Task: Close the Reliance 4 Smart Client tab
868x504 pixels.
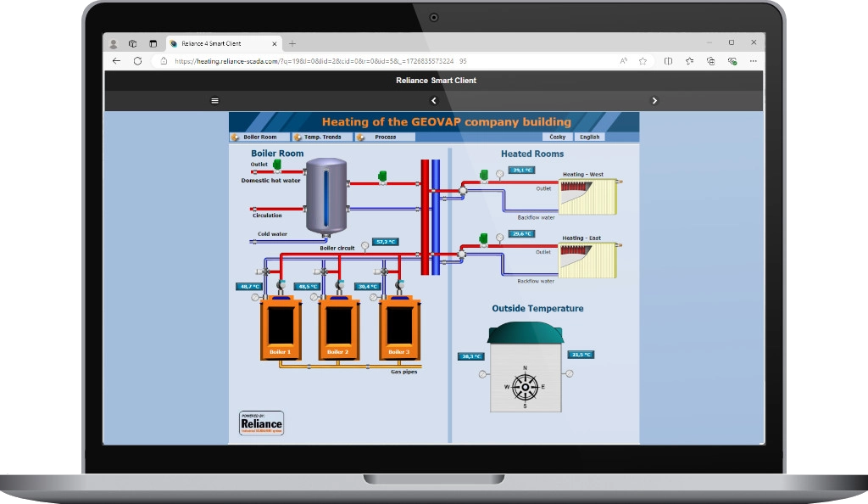Action: pyautogui.click(x=274, y=44)
